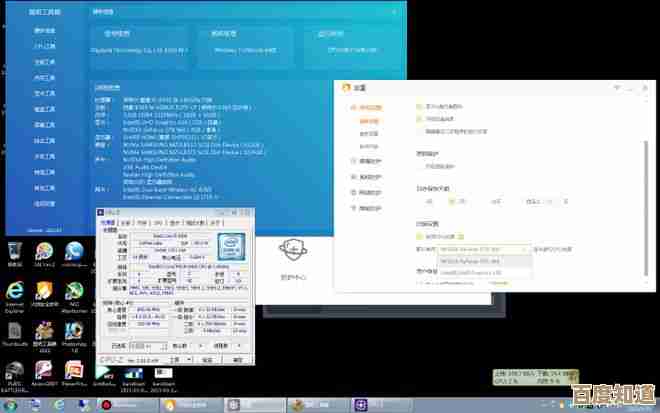This screenshot has width=660, height=413.
Task: Open Internet Explorer from the taskbar
Action: [59, 405]
